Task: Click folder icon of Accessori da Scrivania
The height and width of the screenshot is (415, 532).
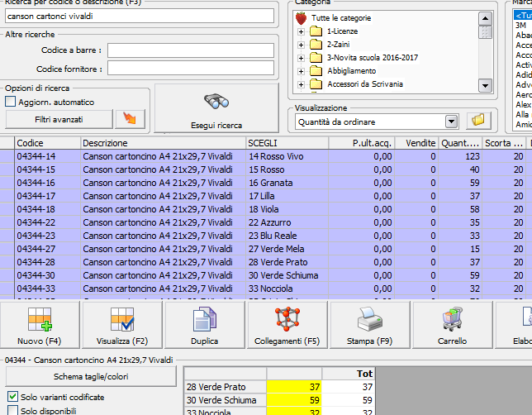Action: 316,84
